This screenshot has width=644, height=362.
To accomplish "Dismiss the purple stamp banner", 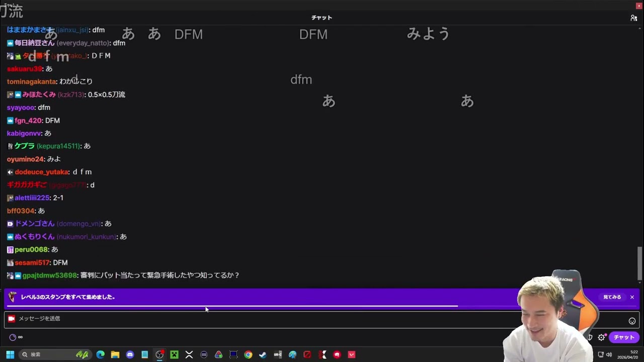I will 632,297.
